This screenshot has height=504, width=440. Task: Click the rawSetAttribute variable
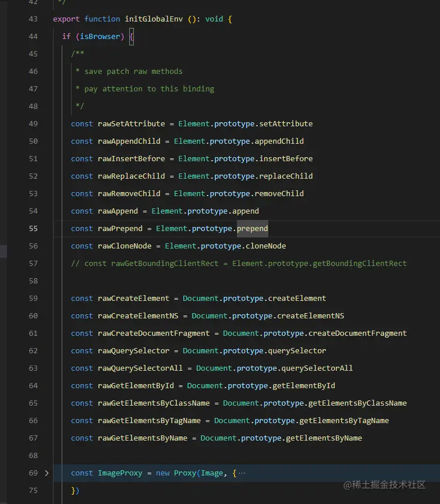(131, 124)
